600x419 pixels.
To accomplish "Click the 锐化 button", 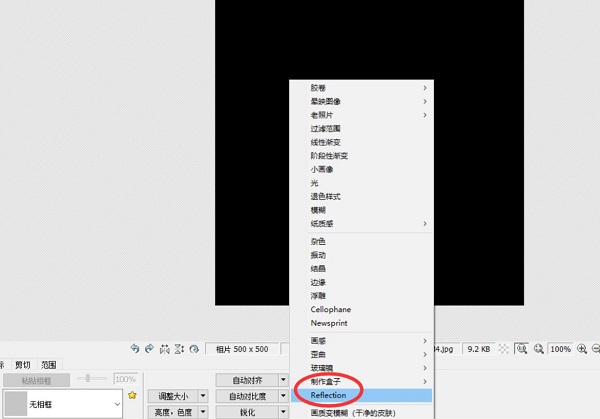I will tap(247, 412).
